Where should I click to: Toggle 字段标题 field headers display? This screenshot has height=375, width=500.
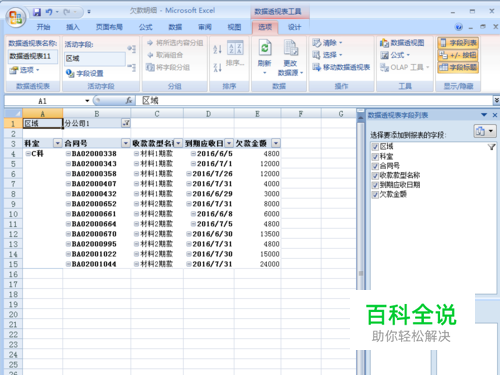[x=458, y=67]
